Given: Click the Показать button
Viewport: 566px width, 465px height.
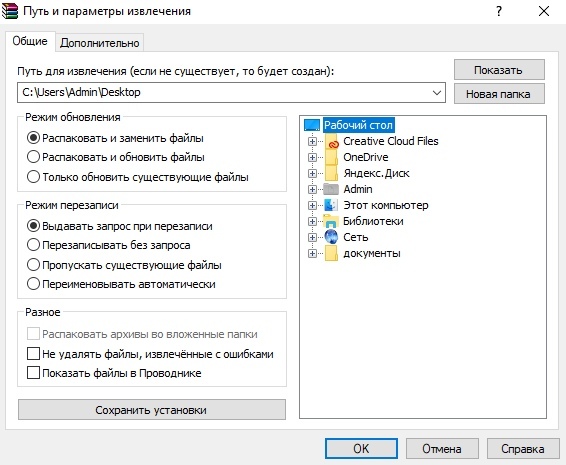Looking at the screenshot, I should (499, 70).
